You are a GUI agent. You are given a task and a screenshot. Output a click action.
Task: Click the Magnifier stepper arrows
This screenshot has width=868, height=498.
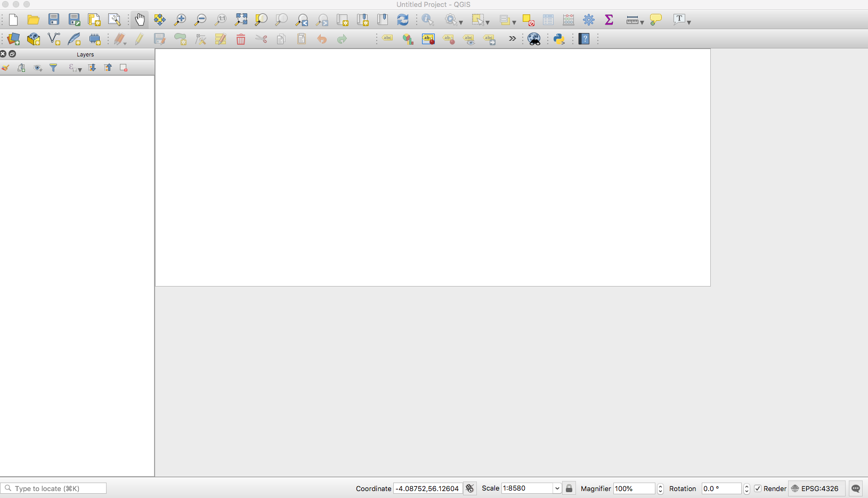(x=660, y=488)
